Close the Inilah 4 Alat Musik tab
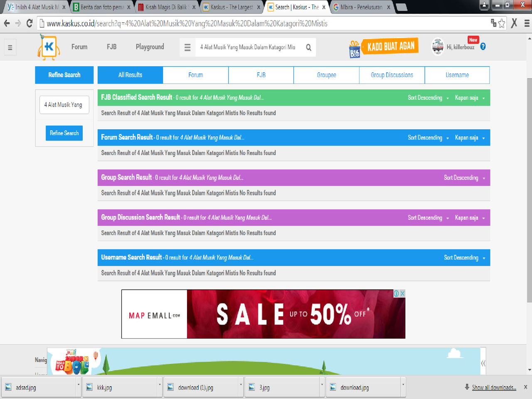Image resolution: width=532 pixels, height=399 pixels. (64, 7)
